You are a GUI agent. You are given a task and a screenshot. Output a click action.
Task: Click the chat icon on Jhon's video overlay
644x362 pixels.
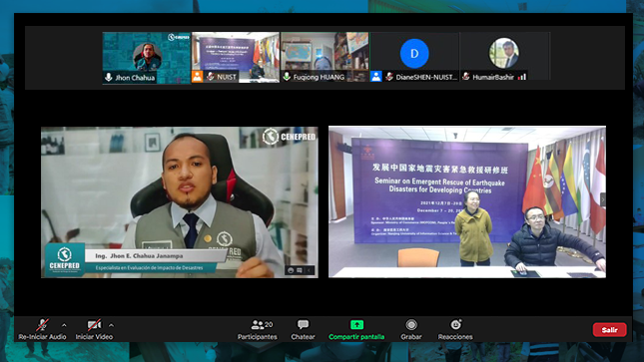click(300, 270)
